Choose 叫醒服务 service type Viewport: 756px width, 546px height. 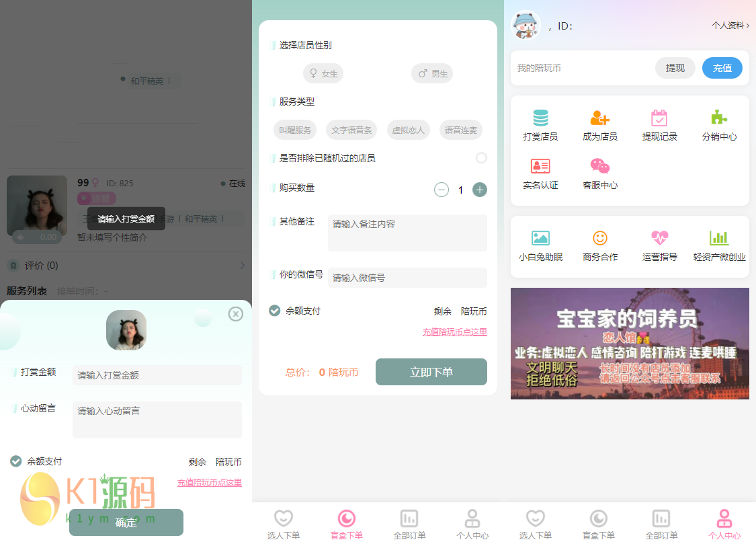295,130
